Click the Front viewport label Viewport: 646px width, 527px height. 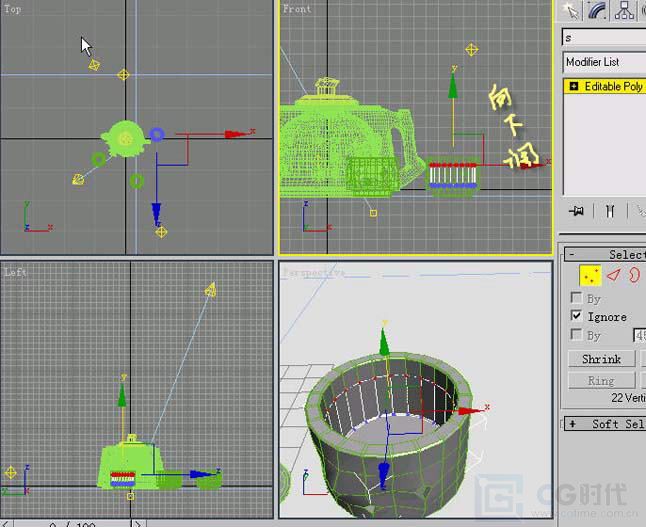(x=297, y=9)
